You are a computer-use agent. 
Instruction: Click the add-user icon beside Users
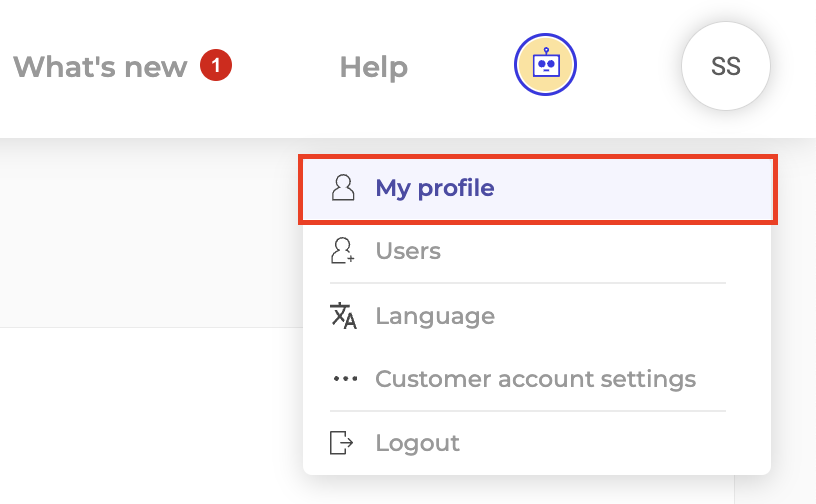coord(343,250)
